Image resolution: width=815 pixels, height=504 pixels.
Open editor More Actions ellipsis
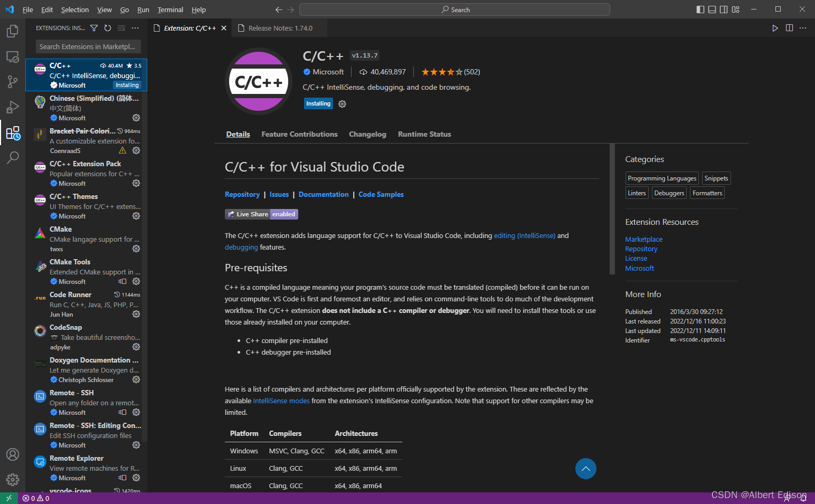click(x=803, y=28)
